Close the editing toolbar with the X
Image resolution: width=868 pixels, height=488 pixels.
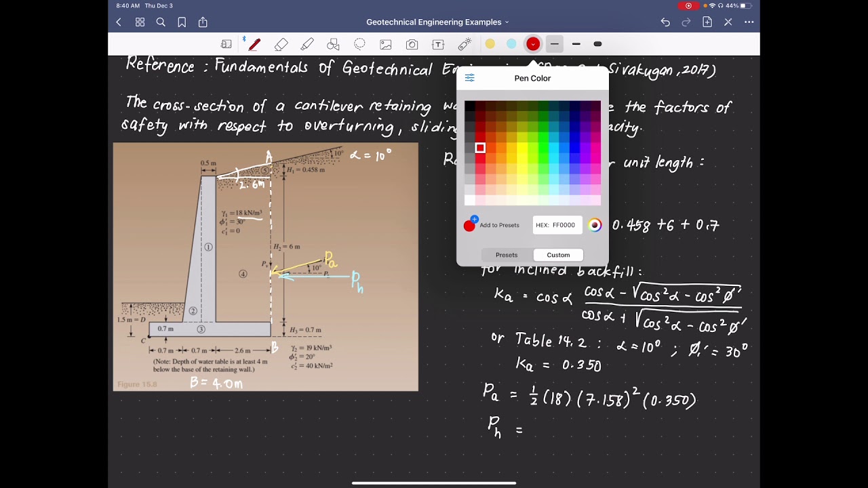click(x=728, y=22)
